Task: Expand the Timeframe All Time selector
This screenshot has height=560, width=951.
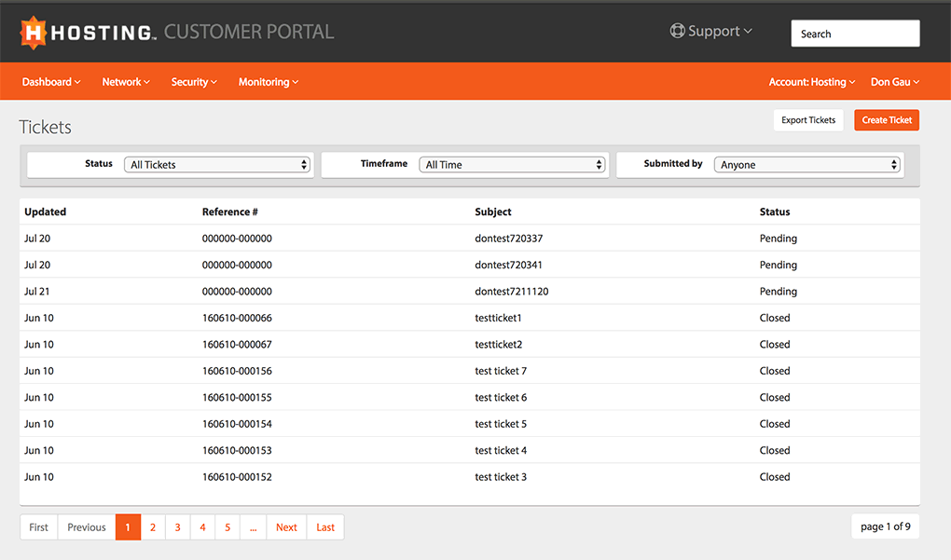Action: pos(512,165)
